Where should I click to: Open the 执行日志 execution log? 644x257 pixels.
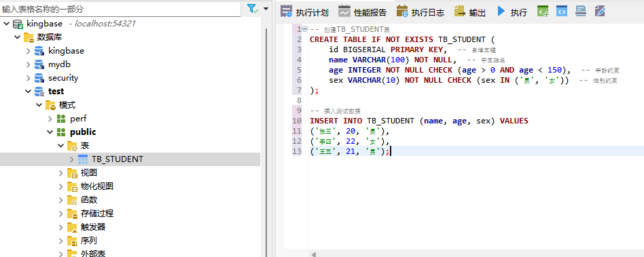click(420, 12)
